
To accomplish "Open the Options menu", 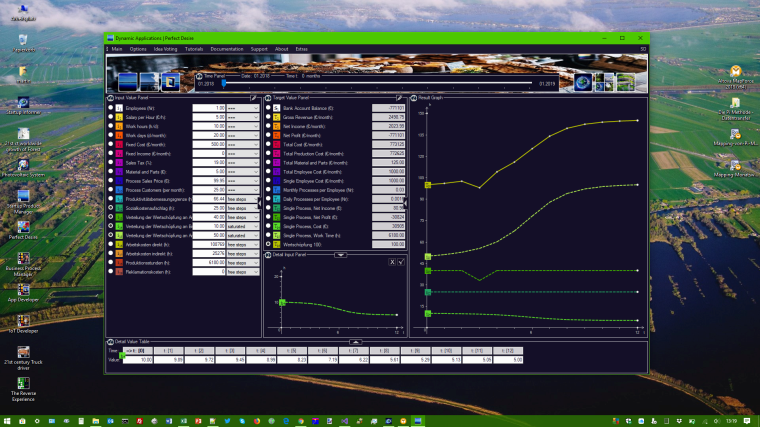I will pos(138,49).
